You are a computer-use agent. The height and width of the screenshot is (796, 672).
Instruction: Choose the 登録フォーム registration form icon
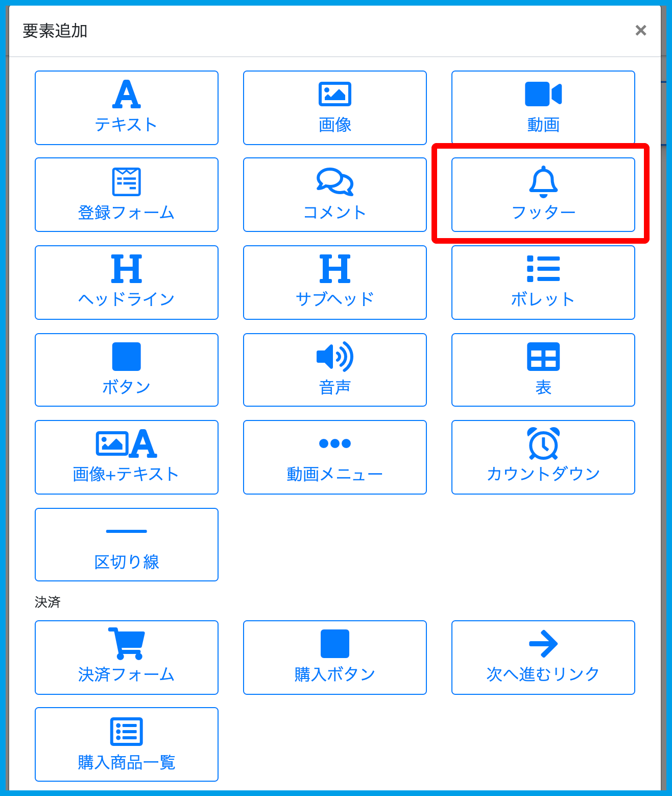[x=126, y=182]
